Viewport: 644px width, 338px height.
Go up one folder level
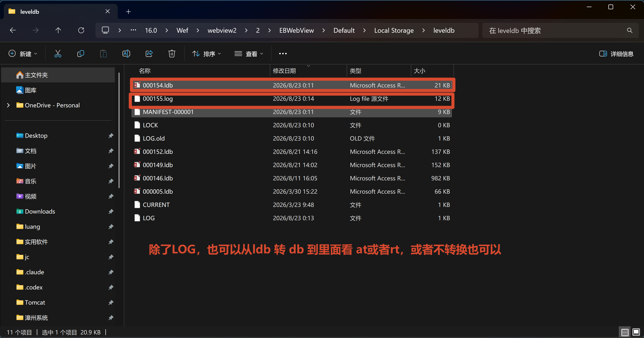coord(58,30)
